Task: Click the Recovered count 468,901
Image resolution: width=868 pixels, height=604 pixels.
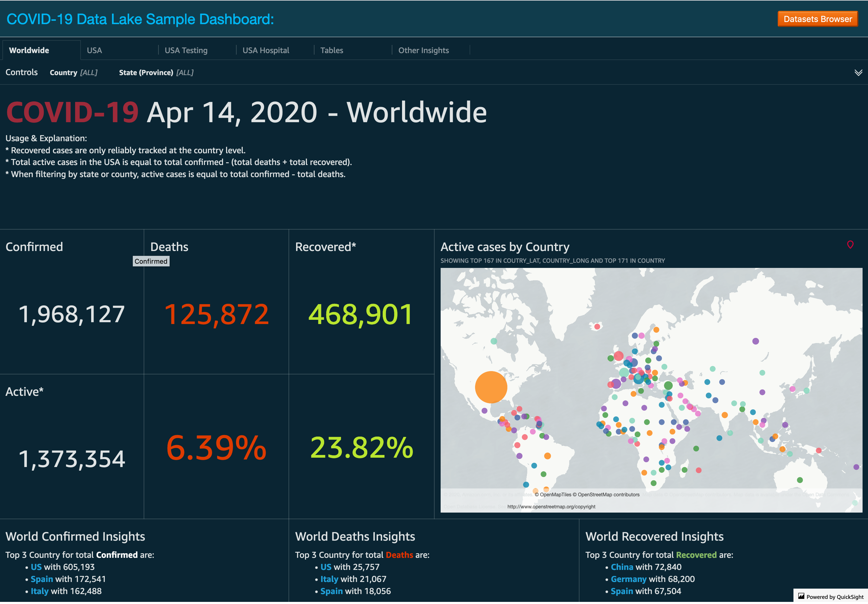Action: coord(361,314)
